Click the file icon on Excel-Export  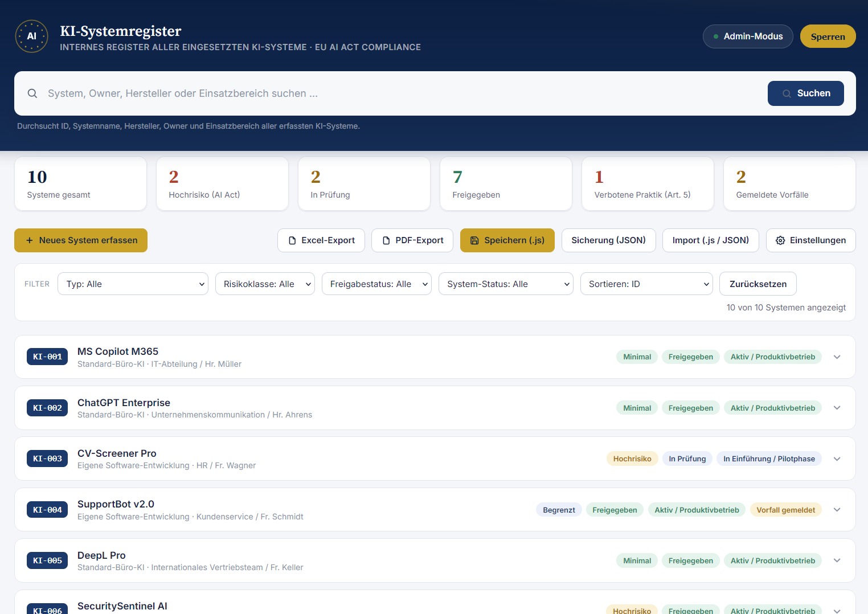[x=292, y=240]
